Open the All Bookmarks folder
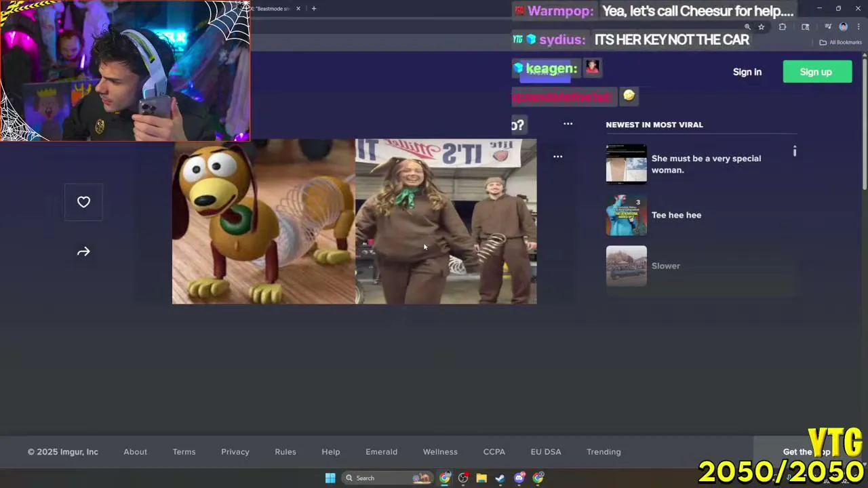The image size is (868, 488). click(840, 42)
